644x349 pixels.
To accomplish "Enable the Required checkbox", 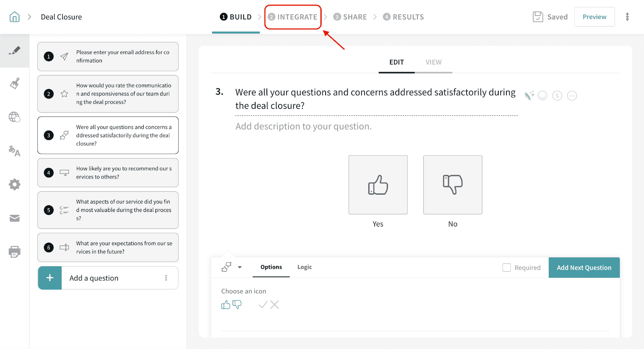I will 506,268.
